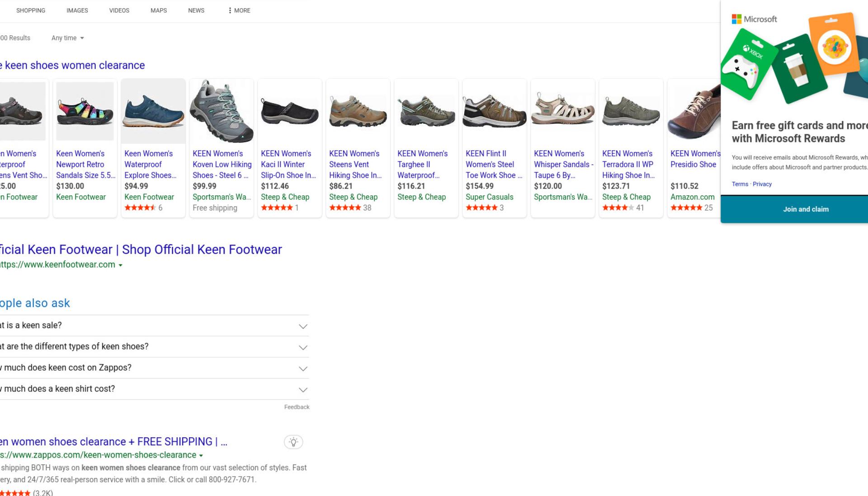Click Keen Footwear seller under $130.00 sandals
Screen dimensions: 868x496
click(x=81, y=197)
